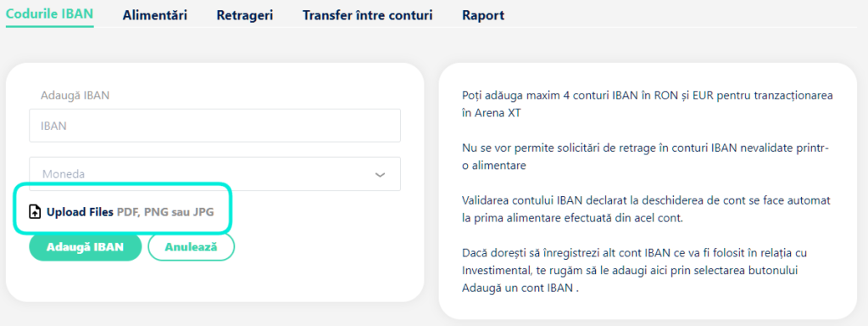Click the Validarea contului IBAN paragraph
Viewport: 868px width, 326px height.
(x=646, y=209)
